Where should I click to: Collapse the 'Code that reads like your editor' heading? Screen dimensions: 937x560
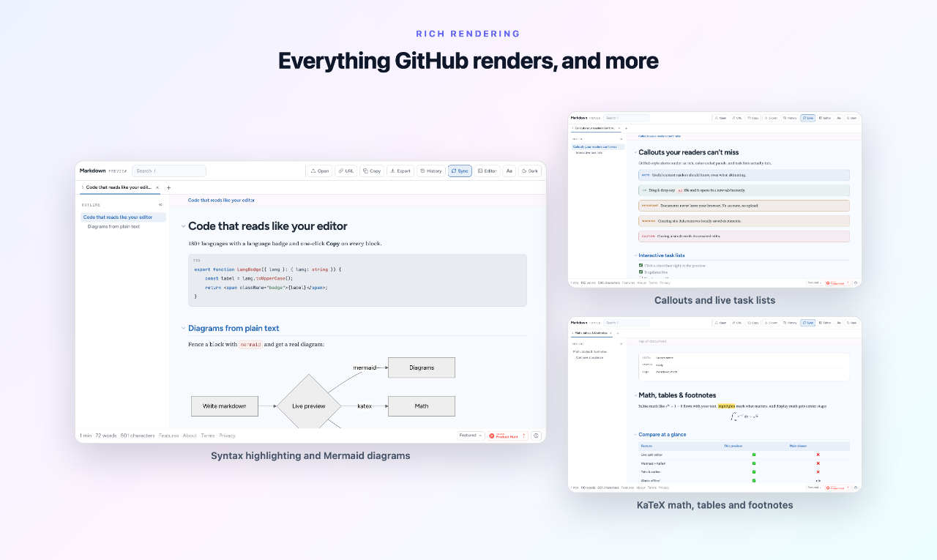pos(183,226)
